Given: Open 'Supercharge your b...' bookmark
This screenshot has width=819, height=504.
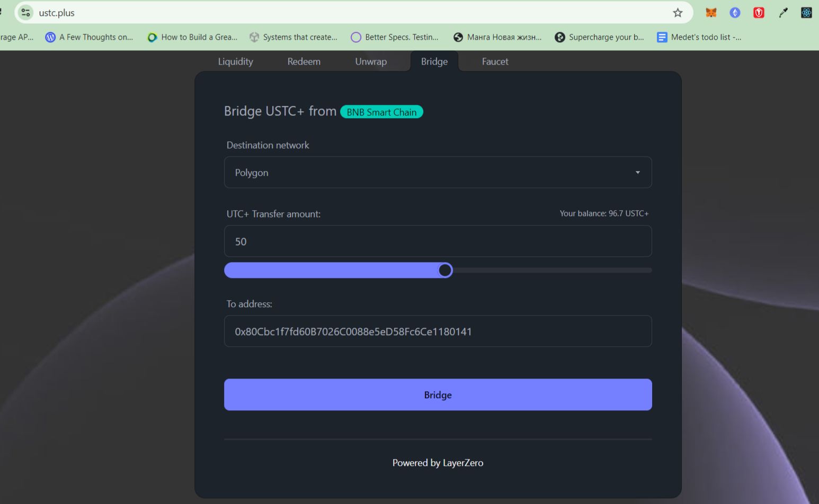Looking at the screenshot, I should point(599,37).
